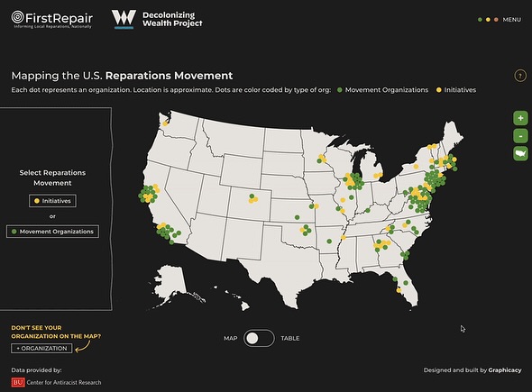The width and height of the screenshot is (532, 392).
Task: Click the BU Center for Antiracist Research logo
Action: pos(56,382)
